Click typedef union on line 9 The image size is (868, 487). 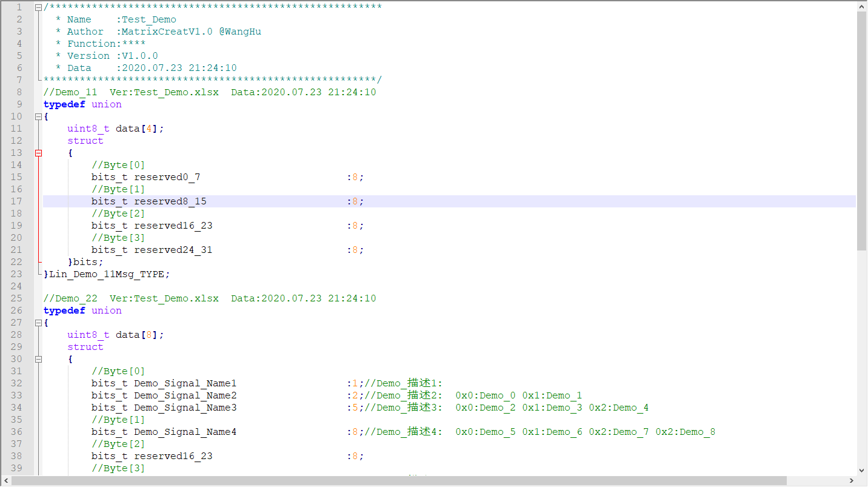tap(82, 104)
